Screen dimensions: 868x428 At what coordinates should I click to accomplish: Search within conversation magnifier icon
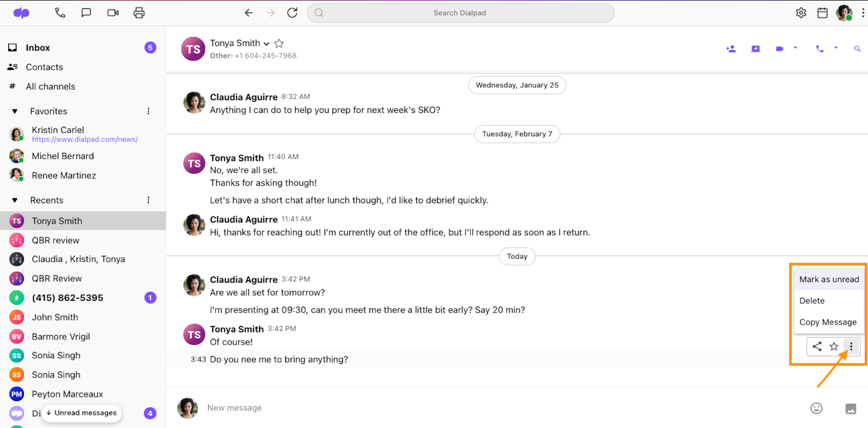point(858,49)
